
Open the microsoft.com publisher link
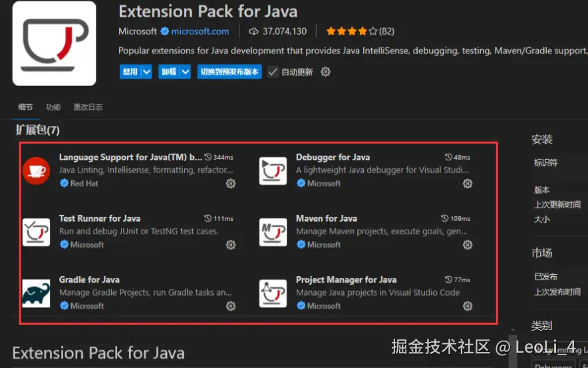point(200,31)
